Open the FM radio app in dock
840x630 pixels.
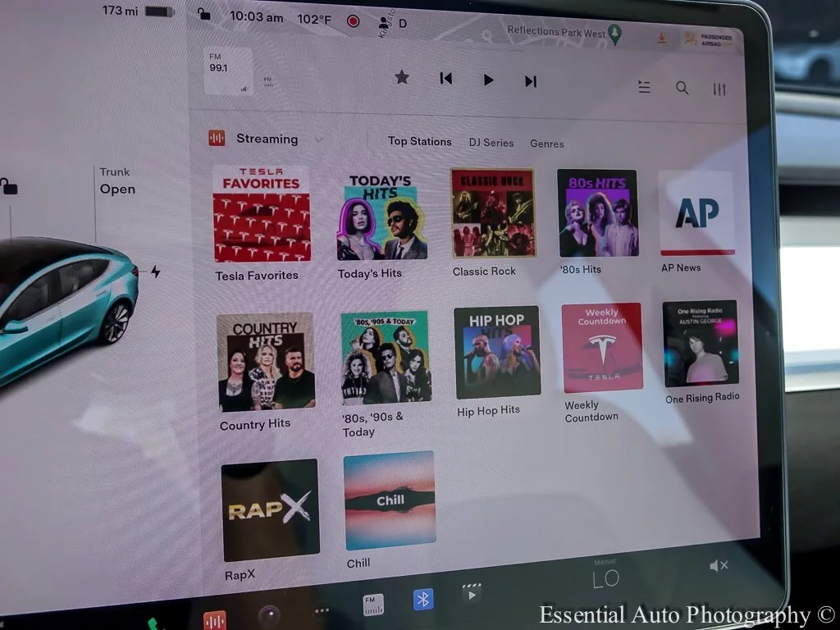[373, 605]
